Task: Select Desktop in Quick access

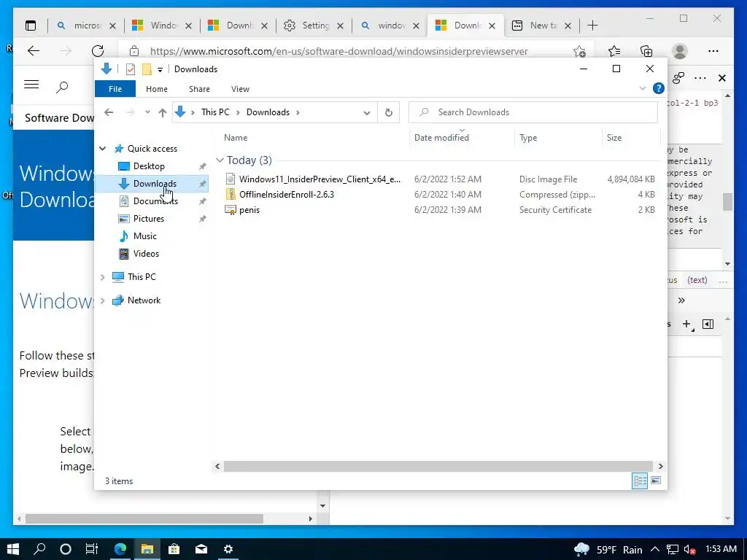Action: click(x=149, y=166)
